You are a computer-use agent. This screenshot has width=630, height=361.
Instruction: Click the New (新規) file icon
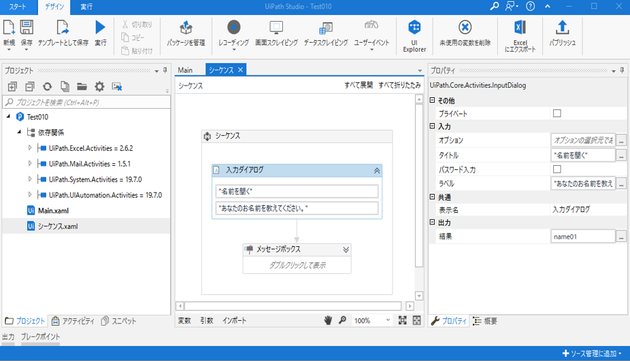(9, 28)
